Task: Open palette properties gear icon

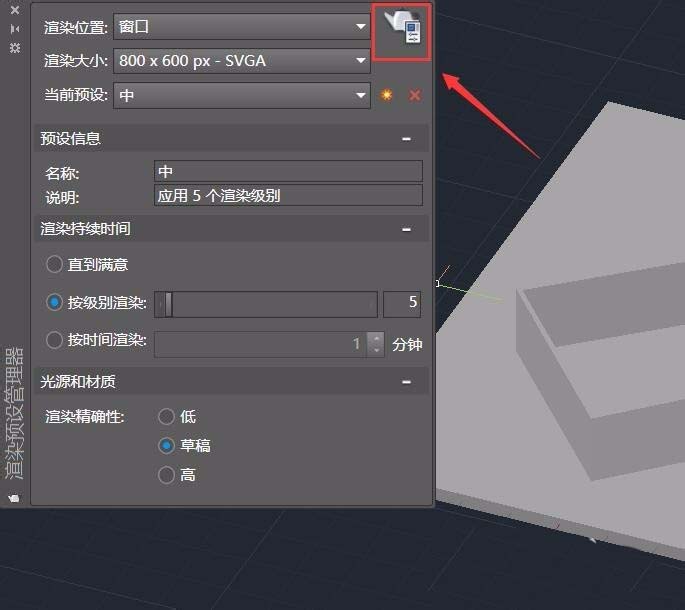Action: (15, 48)
